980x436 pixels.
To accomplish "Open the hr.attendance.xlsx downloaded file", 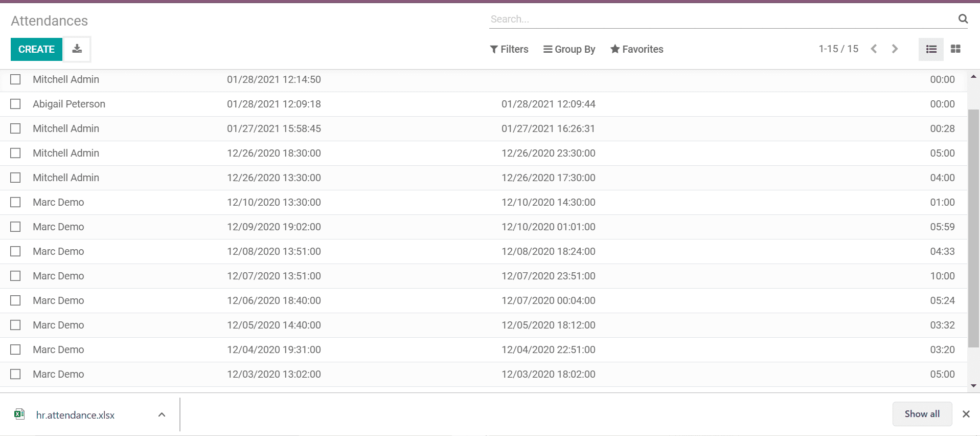I will tap(75, 415).
